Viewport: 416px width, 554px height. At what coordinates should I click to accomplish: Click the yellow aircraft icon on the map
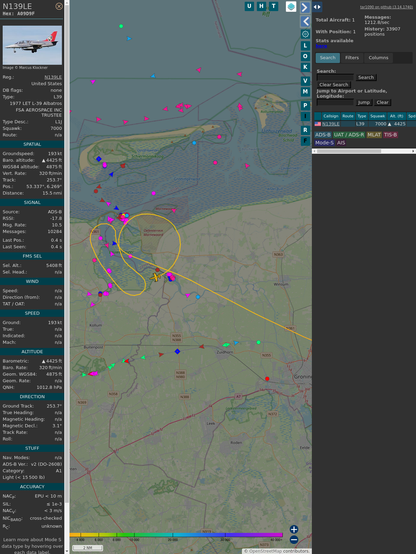[x=156, y=277]
